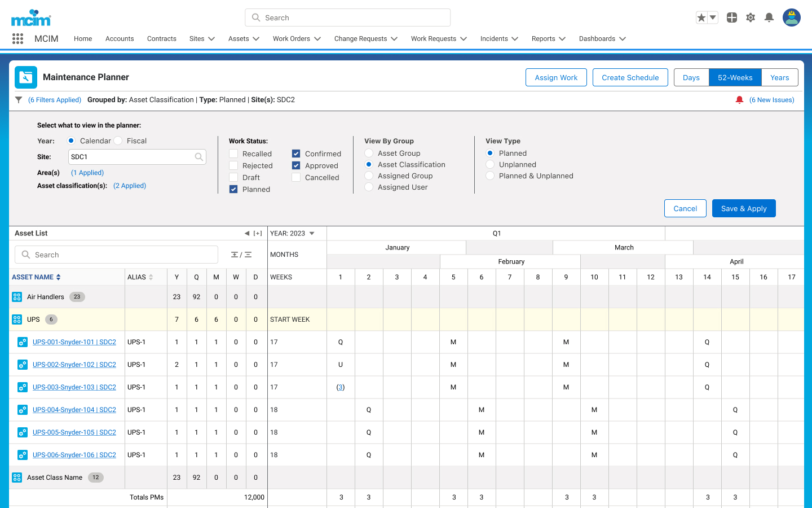This screenshot has width=812, height=508.
Task: Open the settings gear icon
Action: tap(751, 17)
